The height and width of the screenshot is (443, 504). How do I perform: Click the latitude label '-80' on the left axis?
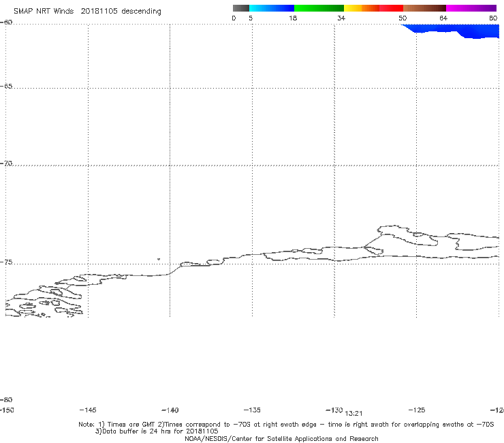coord(6,399)
